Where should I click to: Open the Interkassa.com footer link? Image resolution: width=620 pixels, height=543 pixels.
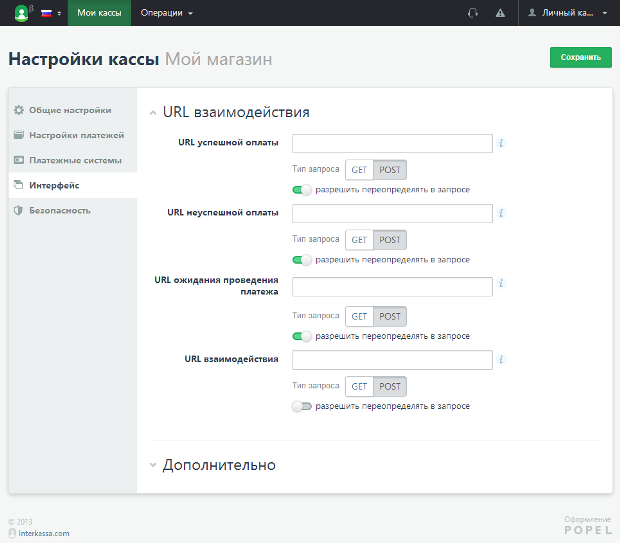pos(43,533)
